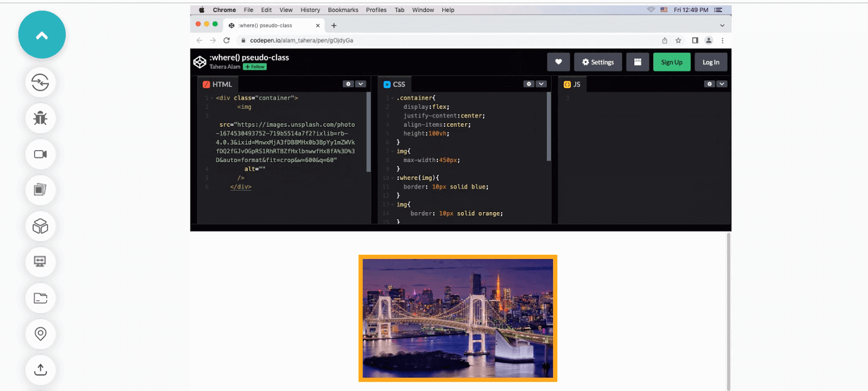This screenshot has height=391, width=868.
Task: Change editor layout with view icon
Action: click(637, 62)
